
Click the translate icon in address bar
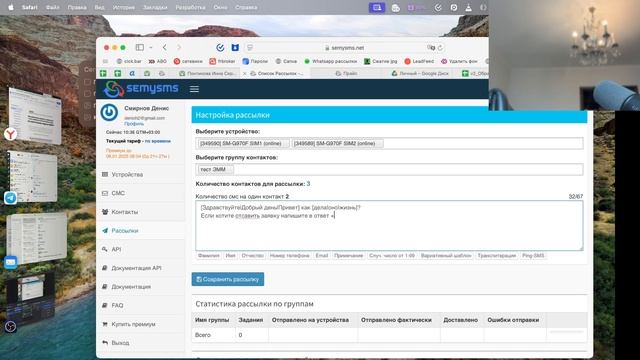(431, 48)
